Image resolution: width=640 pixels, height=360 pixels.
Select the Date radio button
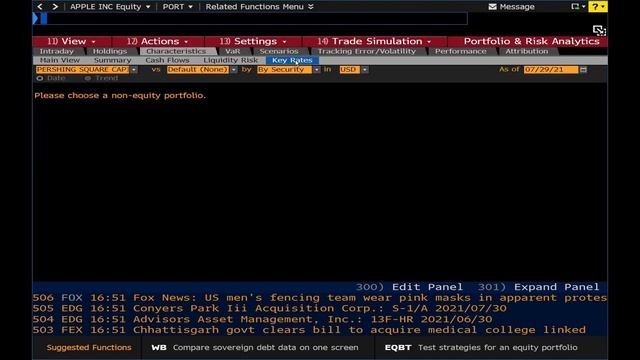[x=40, y=78]
